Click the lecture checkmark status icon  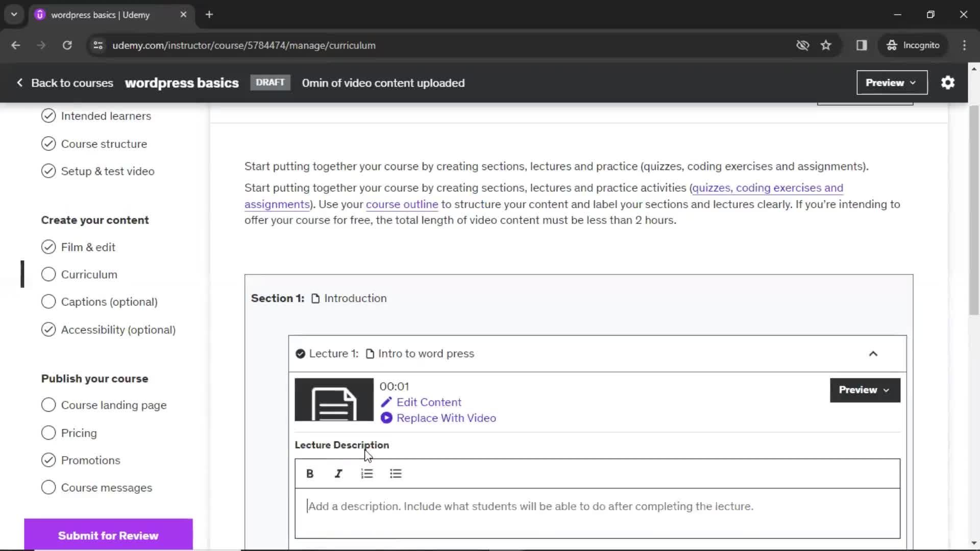coord(300,353)
